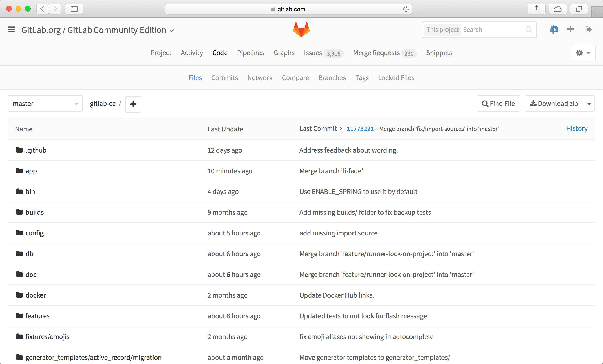This screenshot has width=603, height=364.
Task: Open the master branch dropdown
Action: click(x=45, y=104)
